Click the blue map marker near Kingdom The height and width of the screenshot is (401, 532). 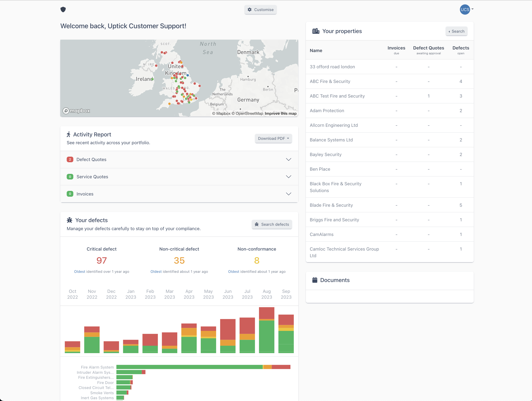point(188,75)
